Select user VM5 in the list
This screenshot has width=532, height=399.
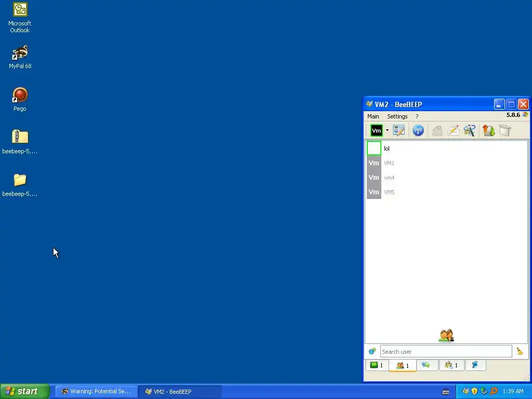[x=446, y=192]
